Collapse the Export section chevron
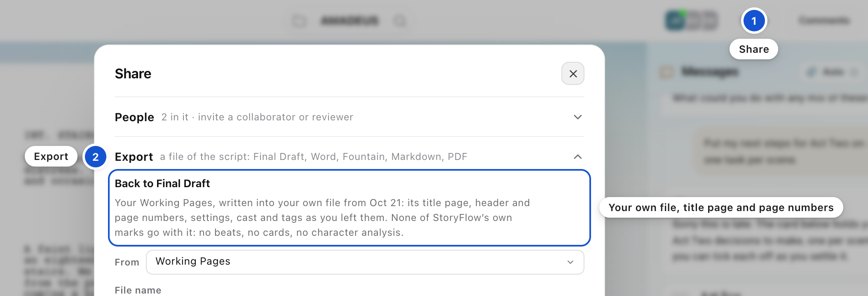 coord(577,157)
